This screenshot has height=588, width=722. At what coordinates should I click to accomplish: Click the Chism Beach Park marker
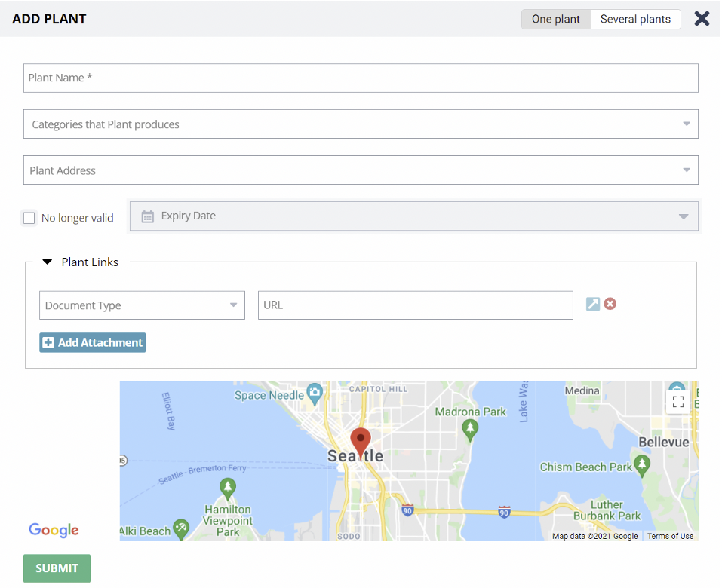[x=642, y=462]
